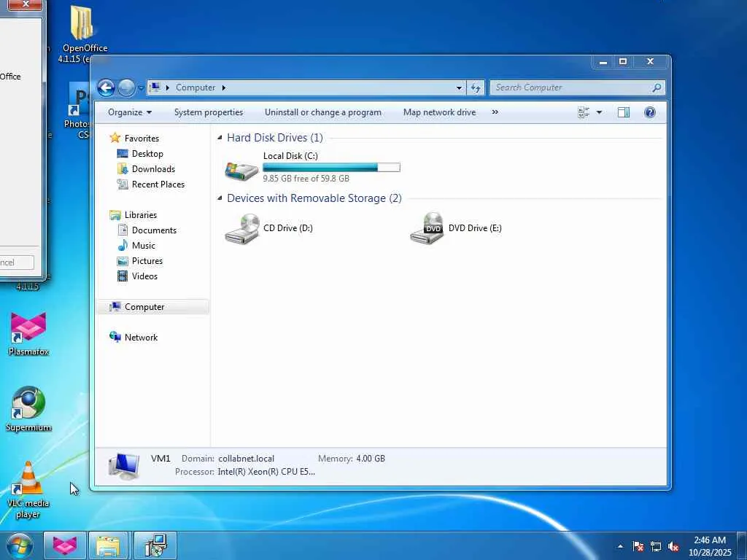Open the Videos library
747x560 pixels.
point(144,276)
